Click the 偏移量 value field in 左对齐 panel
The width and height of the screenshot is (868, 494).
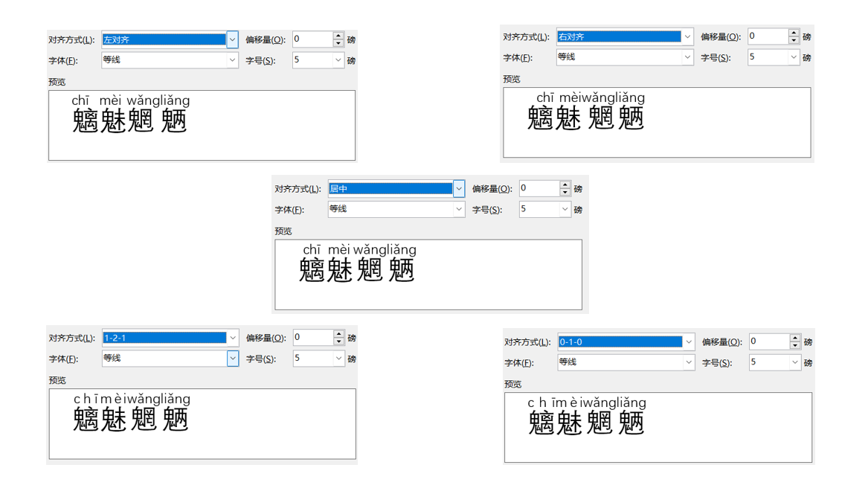[313, 39]
